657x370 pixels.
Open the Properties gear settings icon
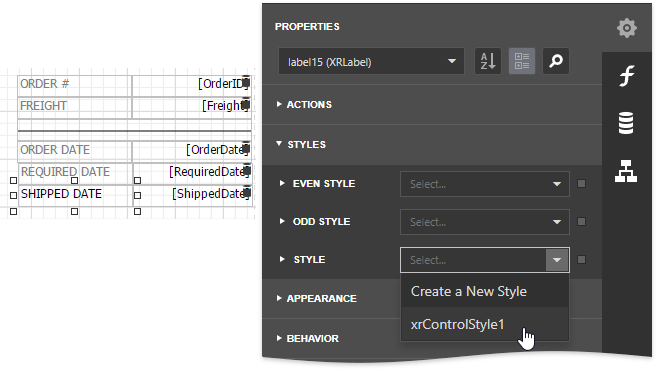point(626,28)
